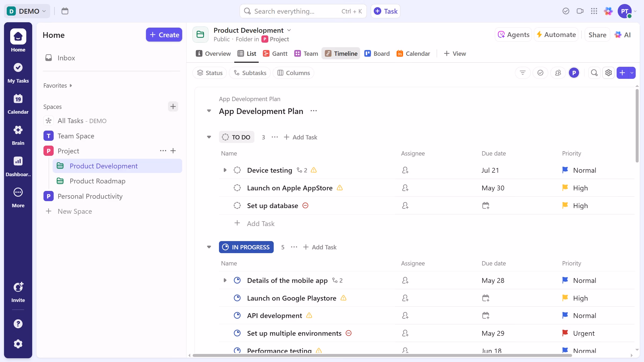Click the blocked icon on Set up database
Screen dimensions: 644x362
pos(305,205)
